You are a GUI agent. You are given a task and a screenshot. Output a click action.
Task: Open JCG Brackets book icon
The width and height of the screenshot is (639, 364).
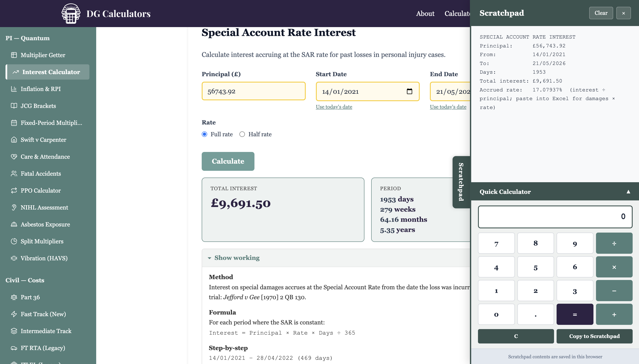click(x=14, y=106)
